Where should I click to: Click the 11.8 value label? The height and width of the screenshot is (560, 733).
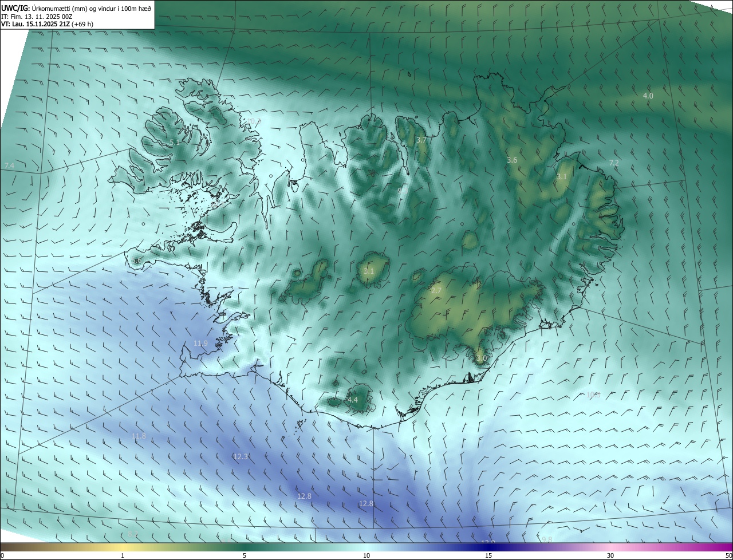139,436
